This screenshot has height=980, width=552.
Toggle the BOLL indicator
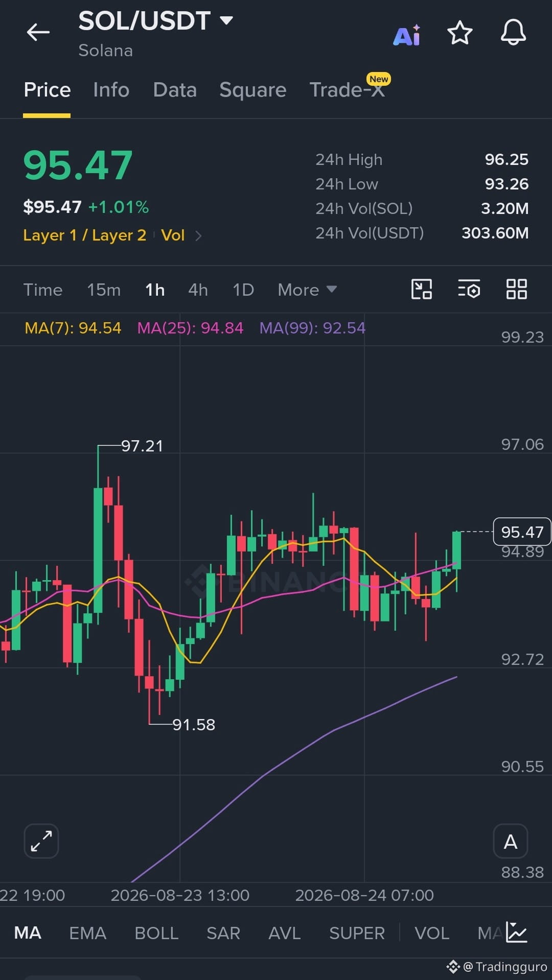(x=156, y=933)
